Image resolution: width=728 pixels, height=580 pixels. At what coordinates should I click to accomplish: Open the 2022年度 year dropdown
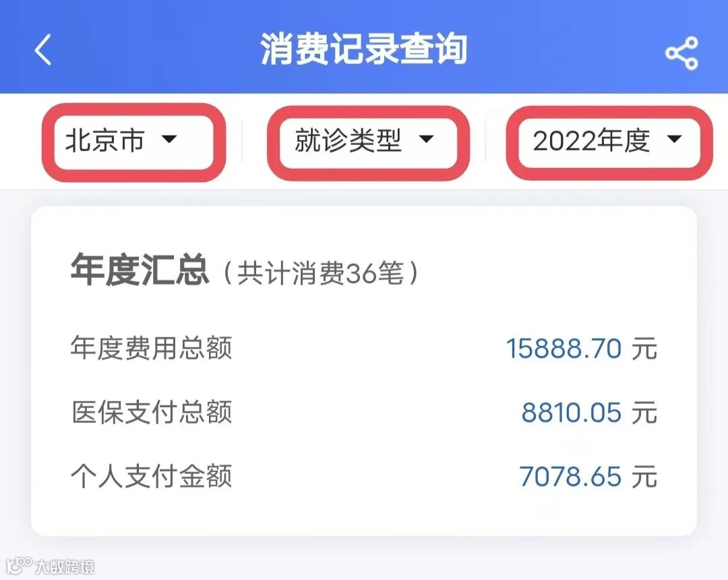[x=609, y=141]
